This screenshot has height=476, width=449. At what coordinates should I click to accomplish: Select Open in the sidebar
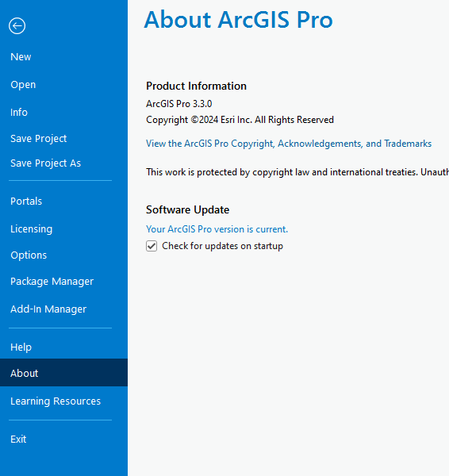[x=23, y=84]
